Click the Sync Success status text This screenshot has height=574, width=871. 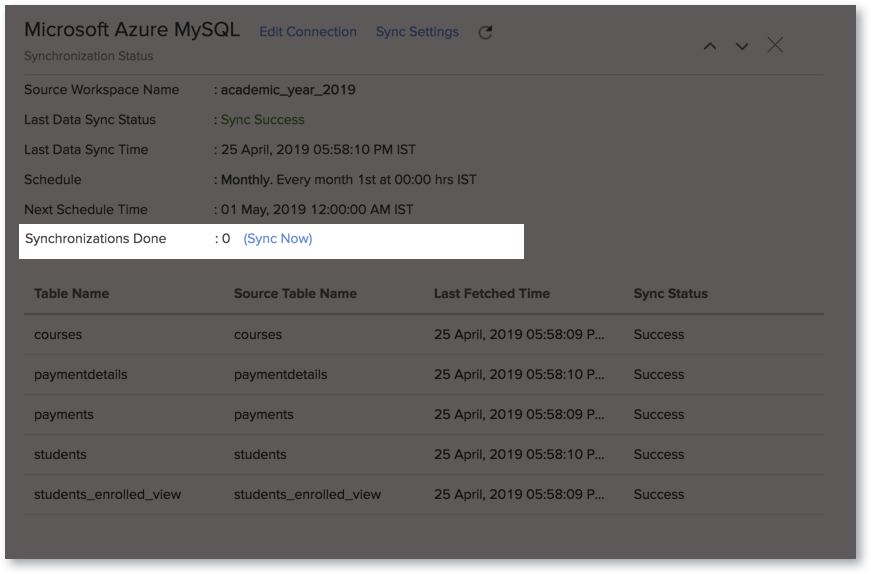pyautogui.click(x=263, y=120)
